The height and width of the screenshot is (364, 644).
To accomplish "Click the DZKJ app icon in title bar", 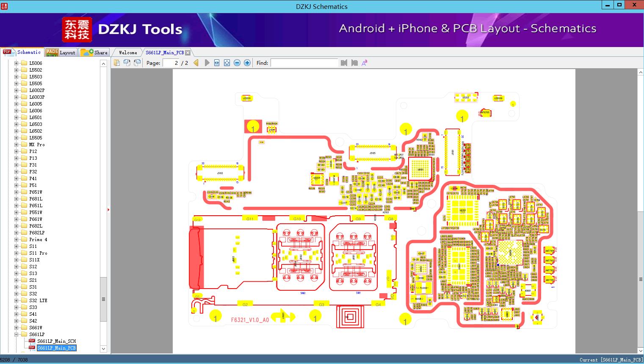I will point(5,6).
